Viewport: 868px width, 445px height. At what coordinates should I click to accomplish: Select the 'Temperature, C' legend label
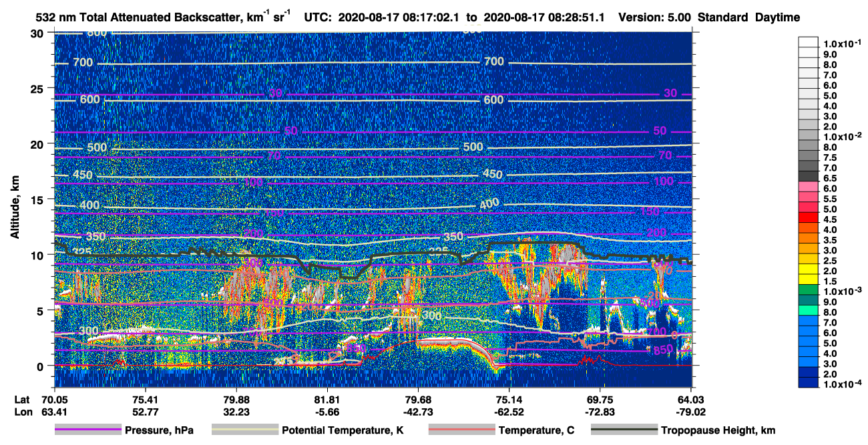tap(536, 430)
